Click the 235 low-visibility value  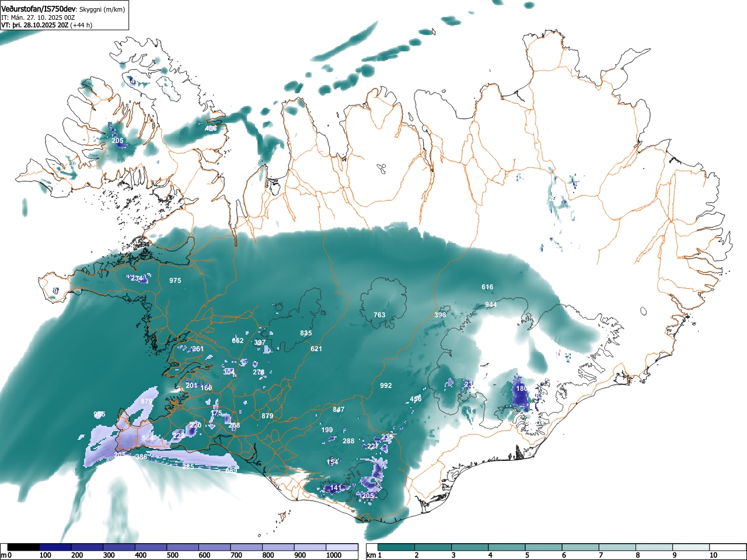pos(387,437)
